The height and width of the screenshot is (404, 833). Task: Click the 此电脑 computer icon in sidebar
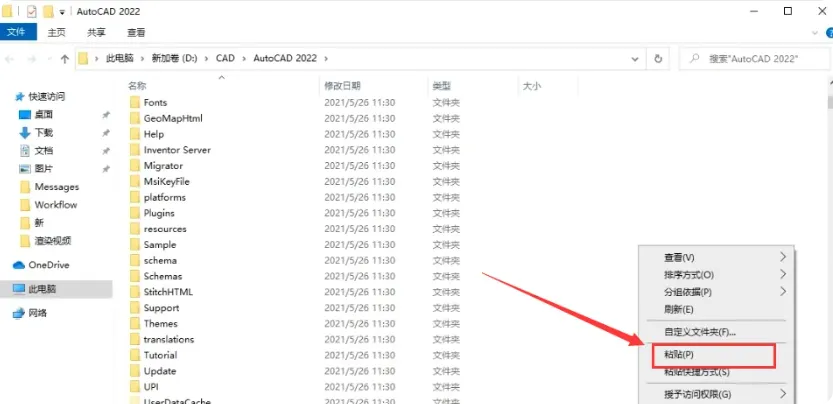pos(19,289)
